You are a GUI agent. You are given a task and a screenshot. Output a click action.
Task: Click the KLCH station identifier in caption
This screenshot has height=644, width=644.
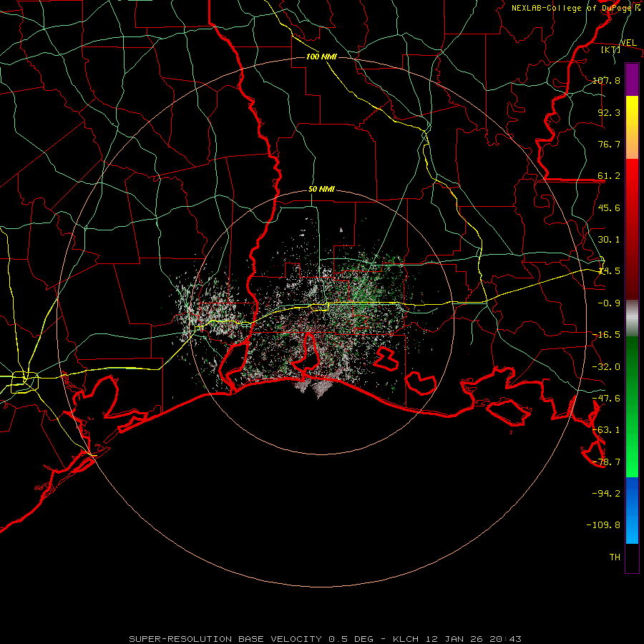click(x=406, y=639)
